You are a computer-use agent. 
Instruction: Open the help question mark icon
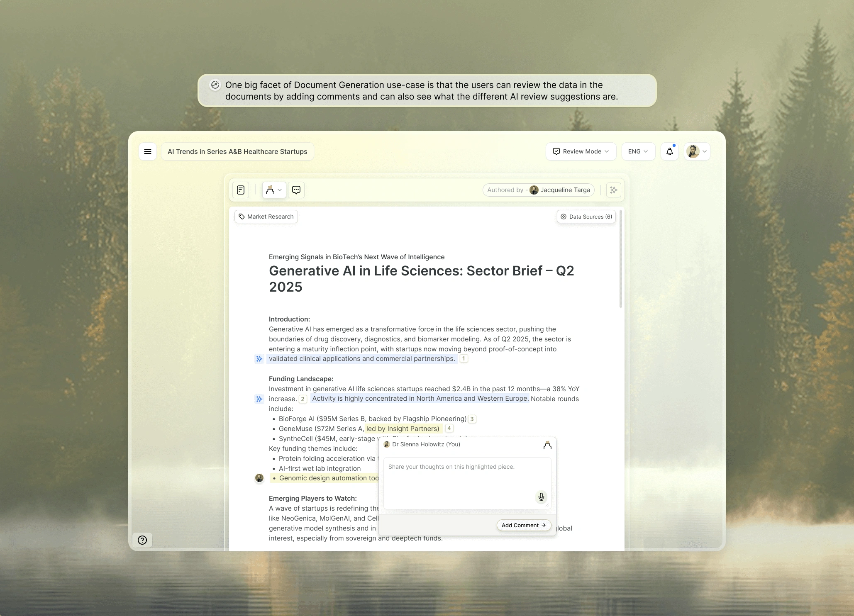142,540
